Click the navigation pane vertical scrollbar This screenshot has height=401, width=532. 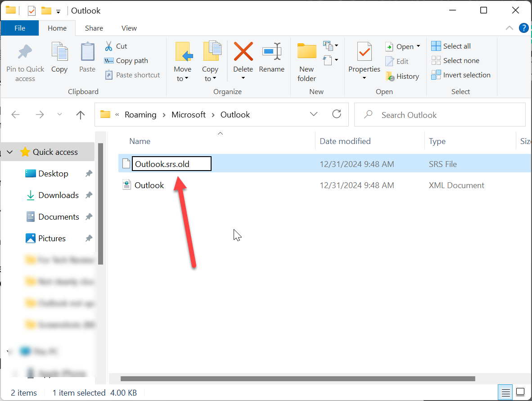pos(100,203)
